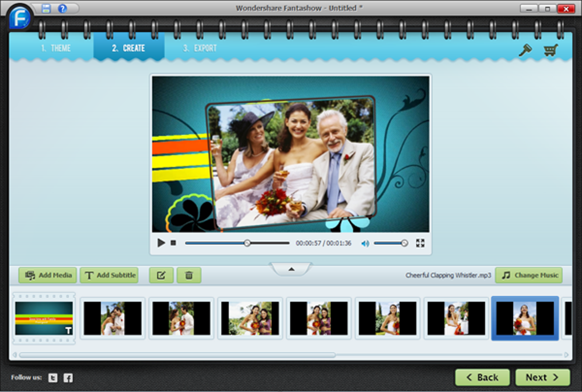This screenshot has width=582, height=392.
Task: Open the key registration icon
Action: click(525, 50)
